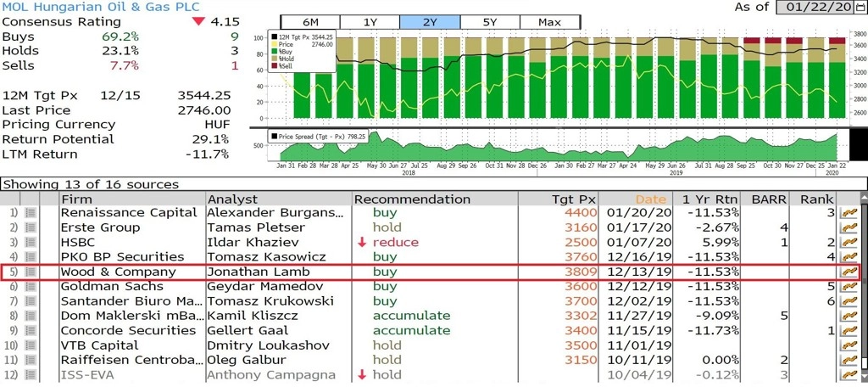Image resolution: width=868 pixels, height=387 pixels.
Task: Open the chart icon in the Wood & Company row
Action: pyautogui.click(x=848, y=272)
